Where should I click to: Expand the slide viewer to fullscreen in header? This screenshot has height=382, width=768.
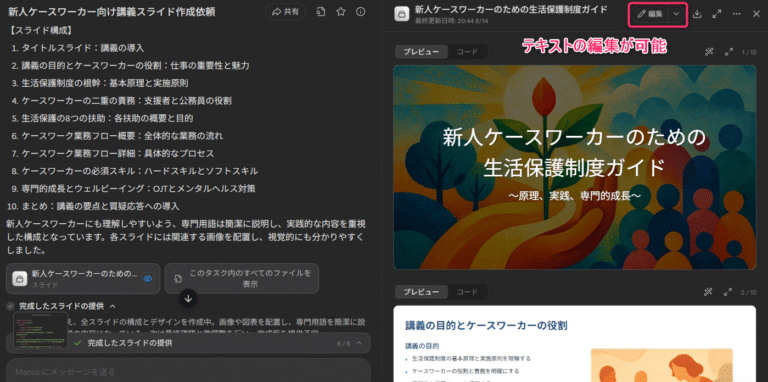(717, 14)
